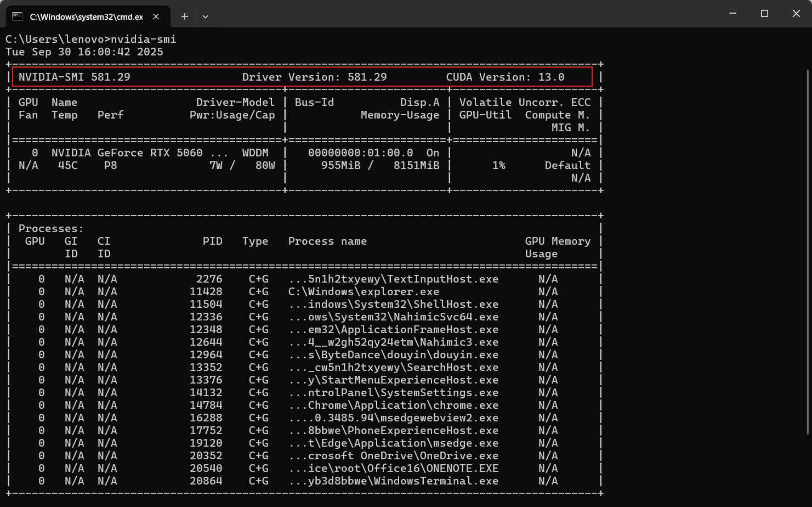Image resolution: width=812 pixels, height=507 pixels.
Task: Click the GPU temperature reading 45C
Action: [x=69, y=165]
